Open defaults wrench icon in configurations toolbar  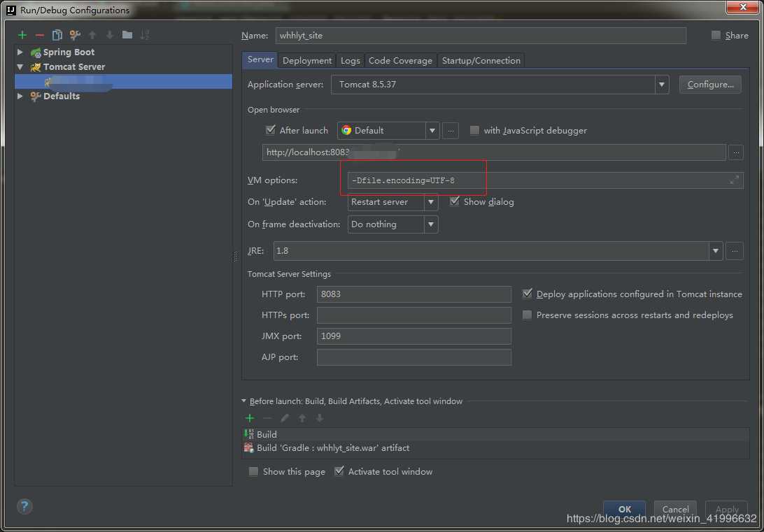[75, 35]
